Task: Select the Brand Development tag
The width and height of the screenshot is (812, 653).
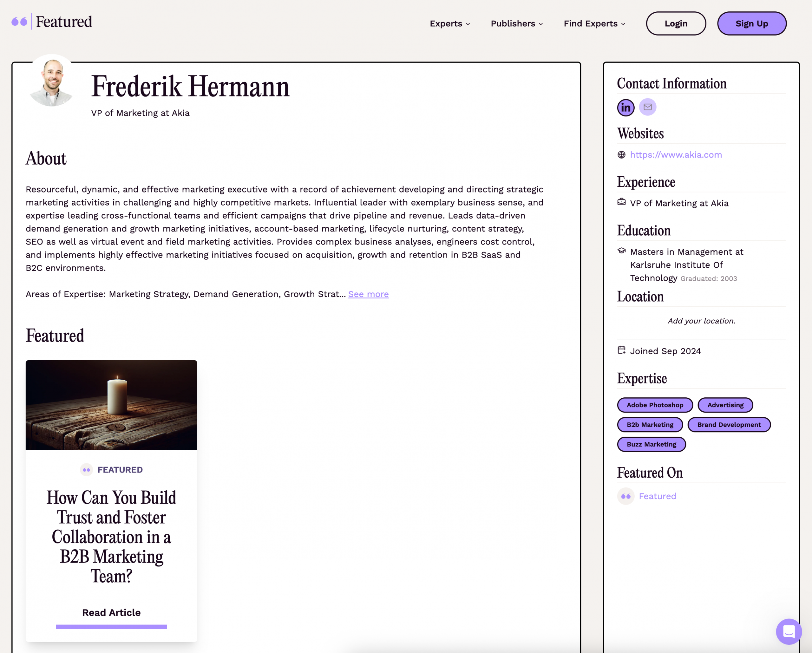Action: tap(728, 425)
